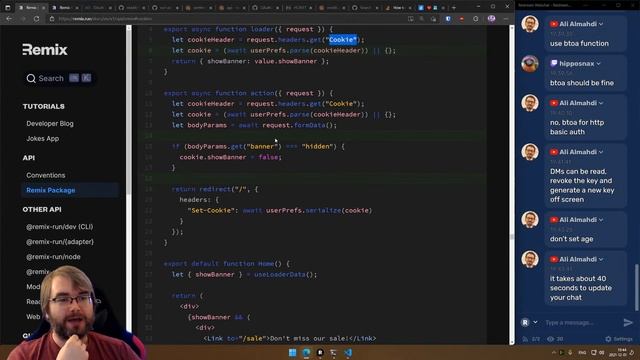The image size is (640, 360).
Task: Reload the current browser page
Action: tap(36, 19)
